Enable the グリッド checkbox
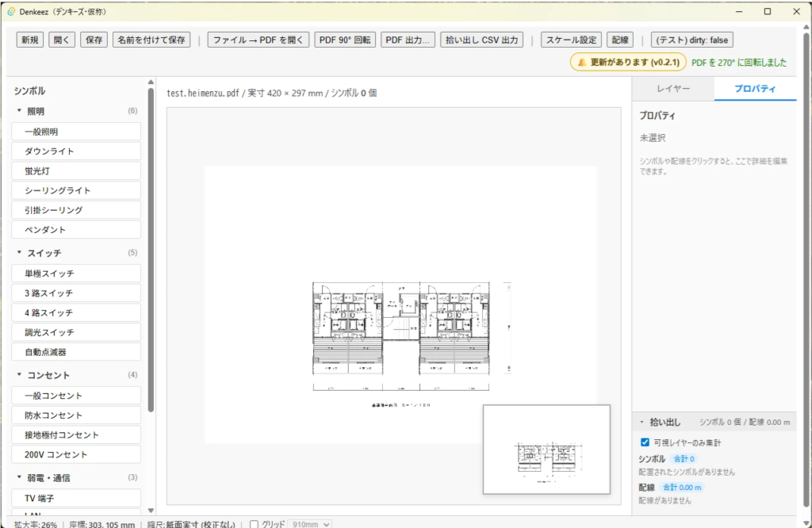Image resolution: width=812 pixels, height=528 pixels. click(254, 524)
